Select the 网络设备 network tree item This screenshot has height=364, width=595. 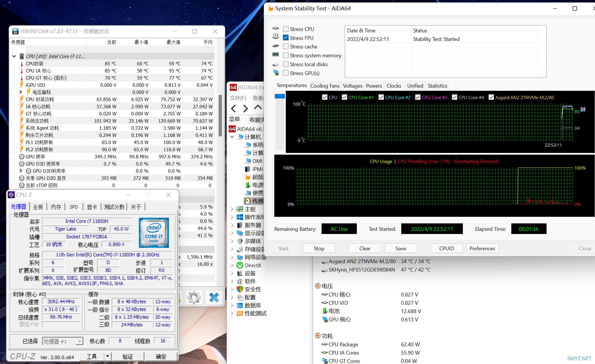click(252, 257)
